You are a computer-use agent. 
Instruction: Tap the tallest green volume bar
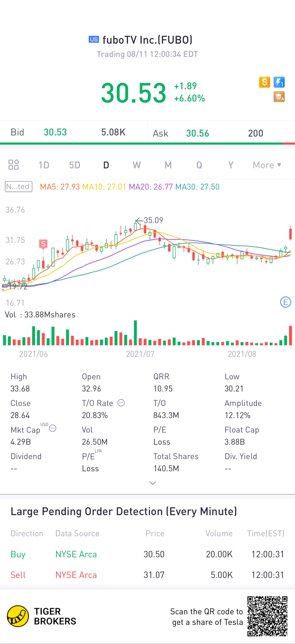135,333
